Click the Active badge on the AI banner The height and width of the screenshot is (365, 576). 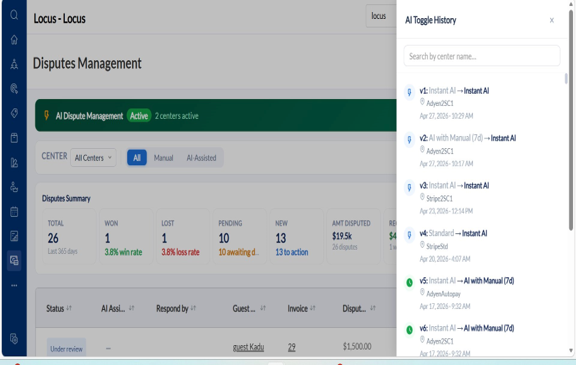139,116
